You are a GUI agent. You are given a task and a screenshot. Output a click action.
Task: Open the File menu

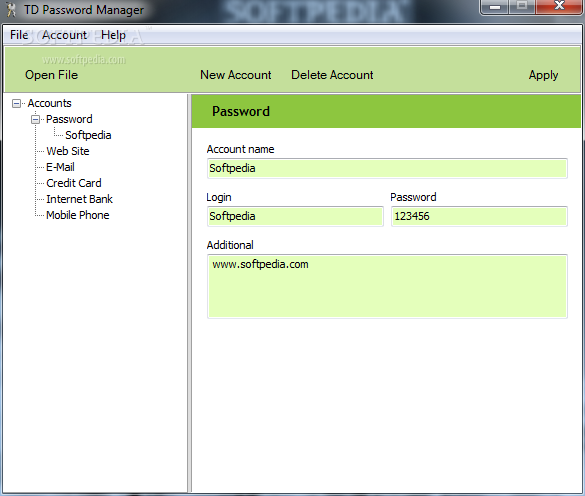(x=19, y=35)
